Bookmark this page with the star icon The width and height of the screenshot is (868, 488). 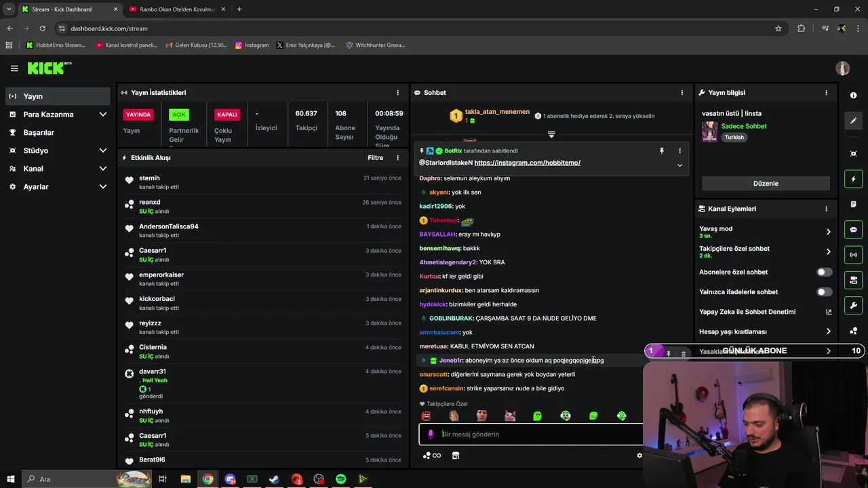coord(778,28)
